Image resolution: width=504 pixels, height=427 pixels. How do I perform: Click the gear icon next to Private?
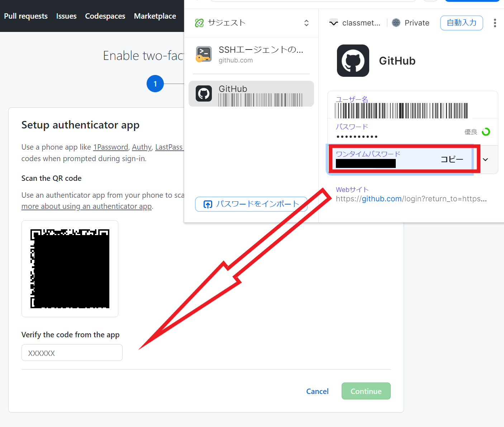click(396, 22)
